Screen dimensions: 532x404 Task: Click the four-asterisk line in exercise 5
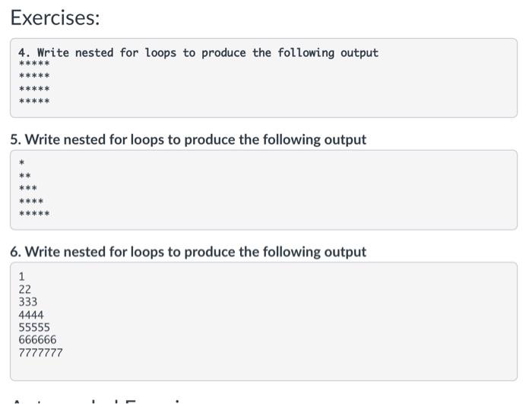[31, 202]
